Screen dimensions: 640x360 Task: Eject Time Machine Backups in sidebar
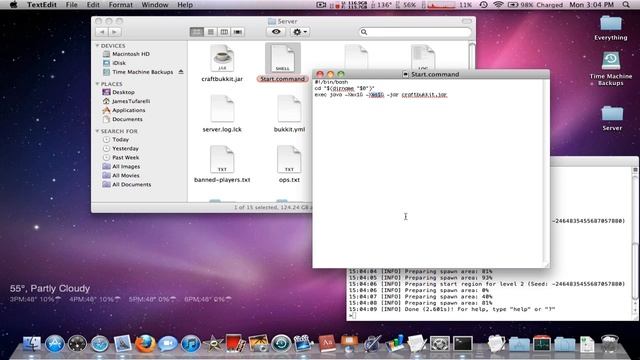click(181, 72)
